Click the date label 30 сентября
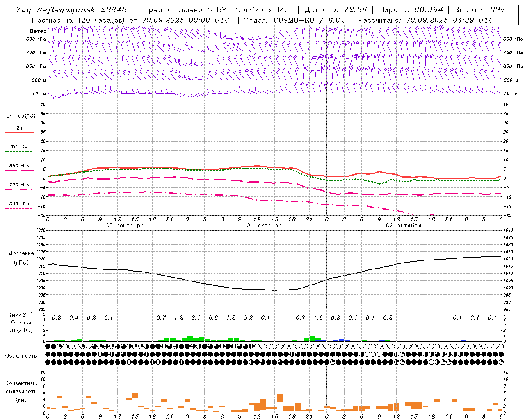This screenshot has height=420, width=525. pyautogui.click(x=125, y=226)
